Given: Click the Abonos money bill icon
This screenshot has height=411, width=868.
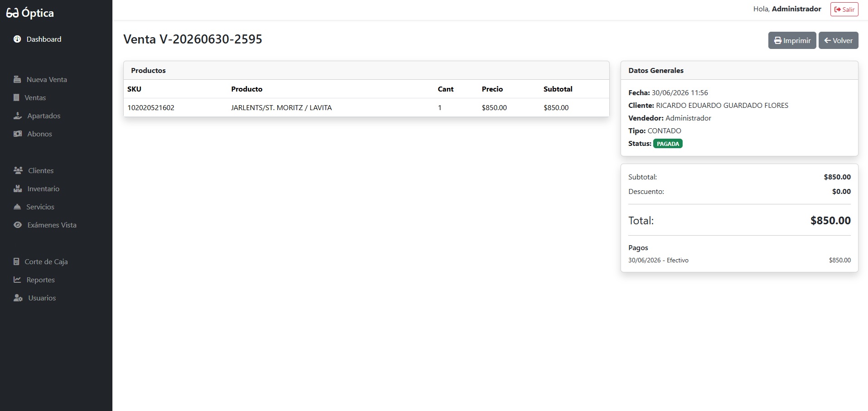Looking at the screenshot, I should click(18, 134).
